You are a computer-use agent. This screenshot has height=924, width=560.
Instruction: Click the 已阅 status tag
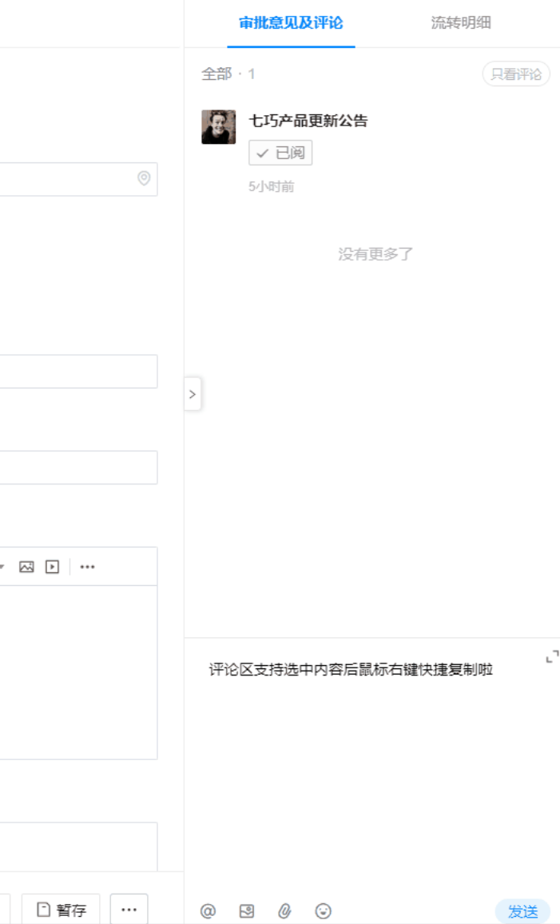click(x=280, y=153)
